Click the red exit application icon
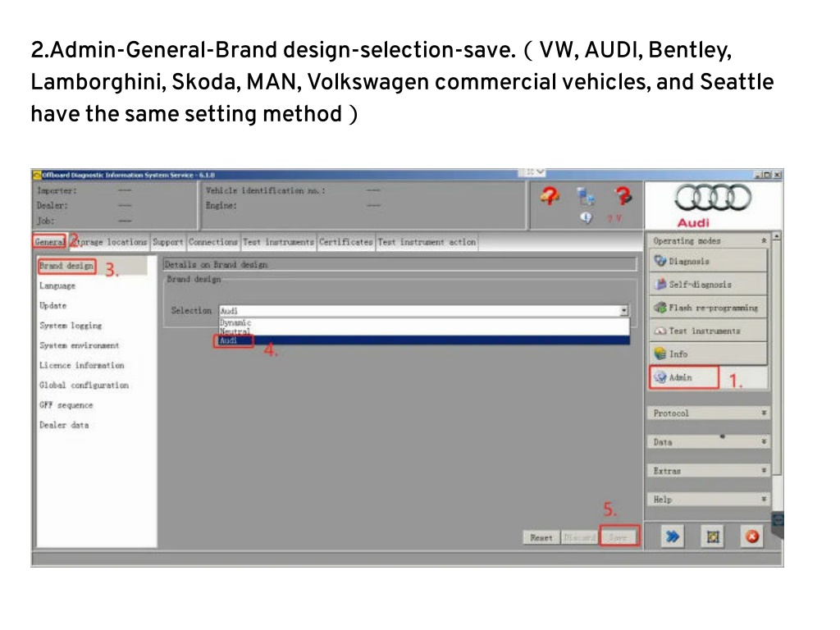 752,536
